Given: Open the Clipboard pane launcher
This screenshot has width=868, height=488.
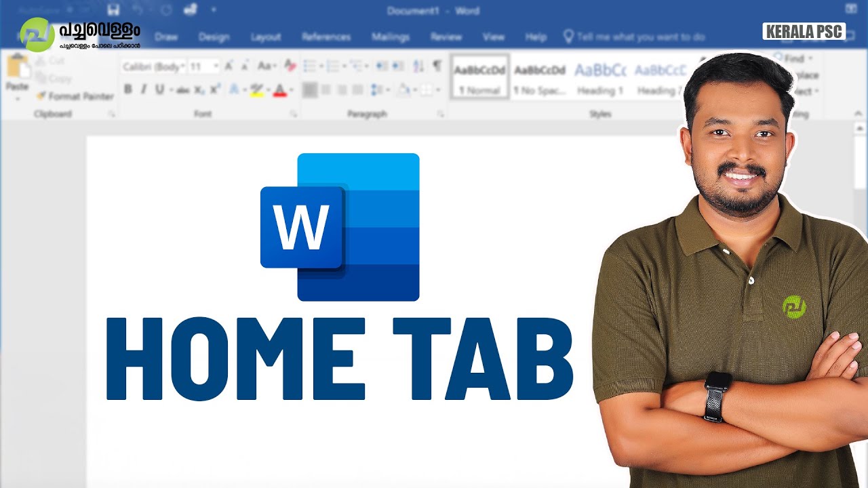Looking at the screenshot, I should pyautogui.click(x=111, y=115).
